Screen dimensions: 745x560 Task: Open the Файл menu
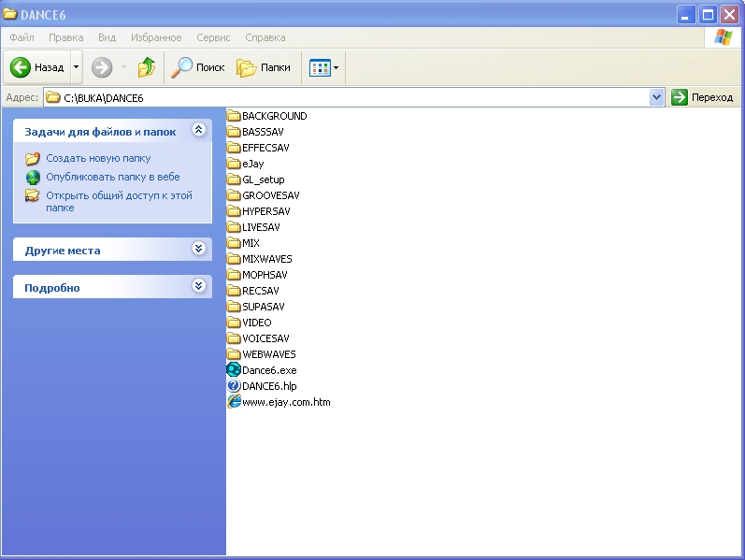pos(21,37)
